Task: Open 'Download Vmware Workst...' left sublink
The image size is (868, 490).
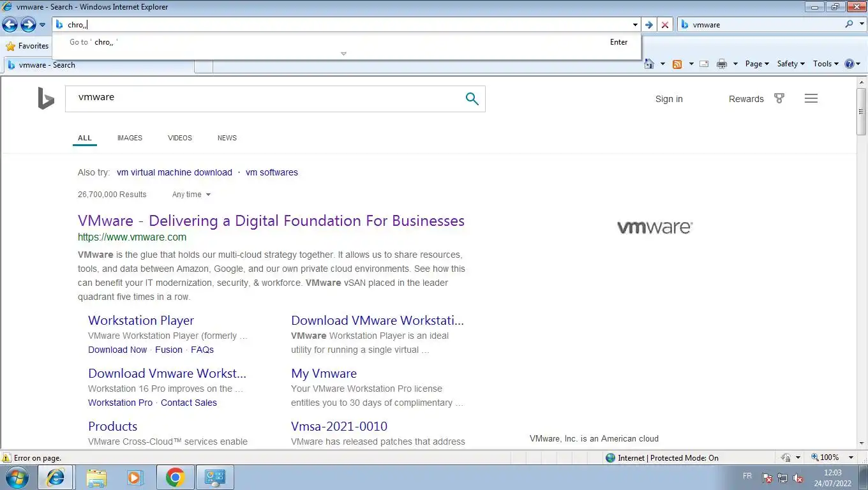Action: pos(167,373)
